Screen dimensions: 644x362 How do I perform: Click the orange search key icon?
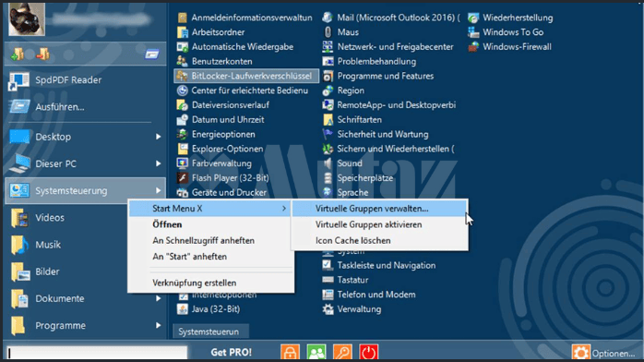(x=342, y=352)
